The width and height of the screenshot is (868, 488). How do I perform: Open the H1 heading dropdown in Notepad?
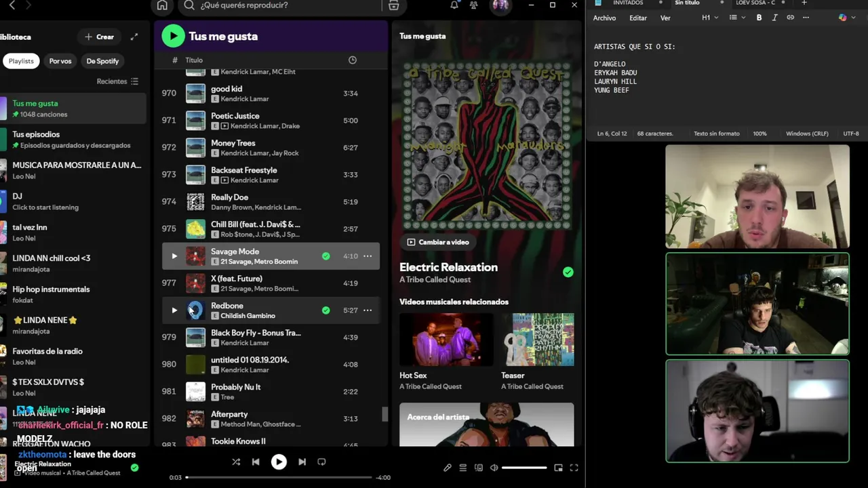[710, 18]
